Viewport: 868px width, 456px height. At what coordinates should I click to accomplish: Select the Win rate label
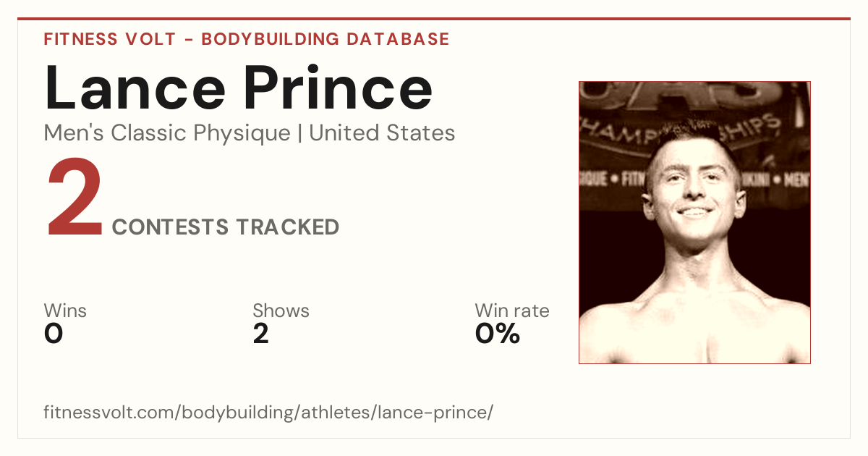(512, 311)
